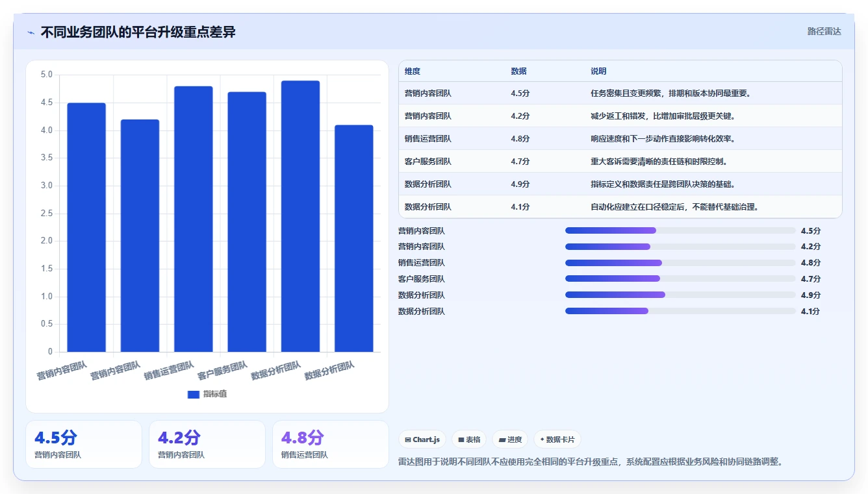Click the 客户服务团队 label in the progress list
The height and width of the screenshot is (494, 868).
(x=422, y=279)
